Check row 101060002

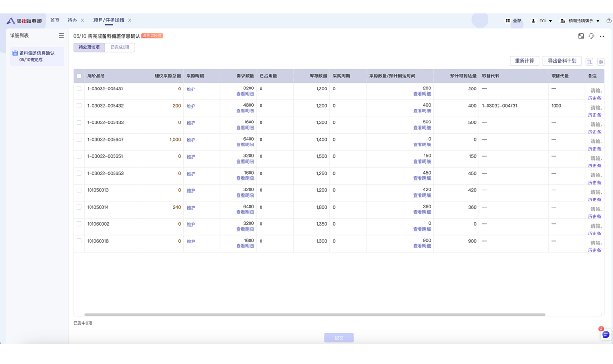click(79, 224)
